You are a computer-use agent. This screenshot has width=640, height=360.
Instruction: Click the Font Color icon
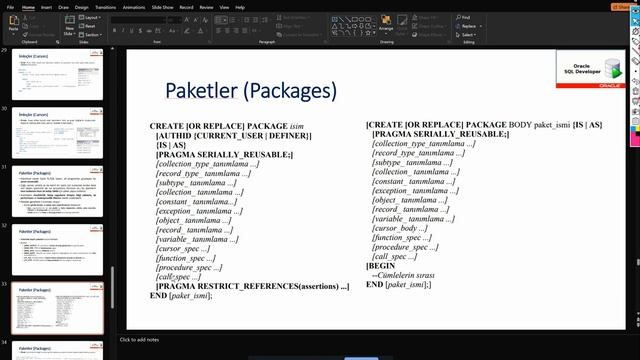[x=200, y=31]
